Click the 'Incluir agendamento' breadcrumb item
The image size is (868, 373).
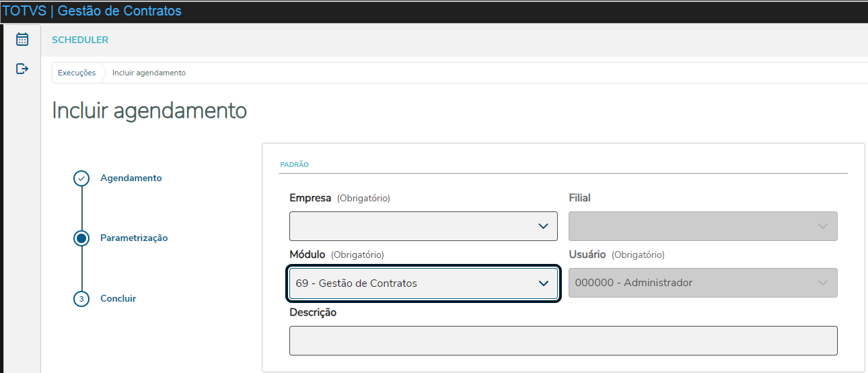[x=149, y=73]
